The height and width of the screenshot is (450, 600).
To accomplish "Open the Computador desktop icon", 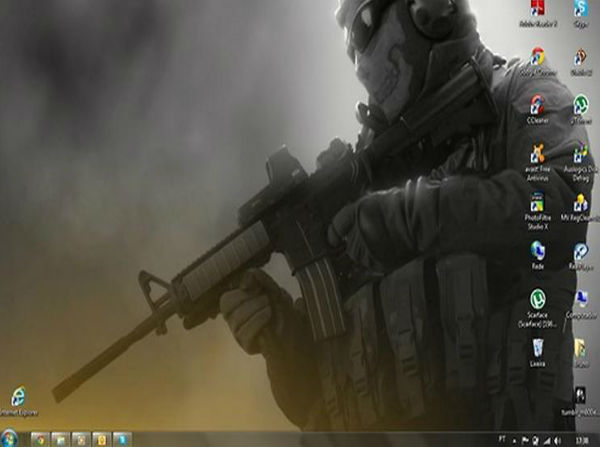I will (x=581, y=299).
